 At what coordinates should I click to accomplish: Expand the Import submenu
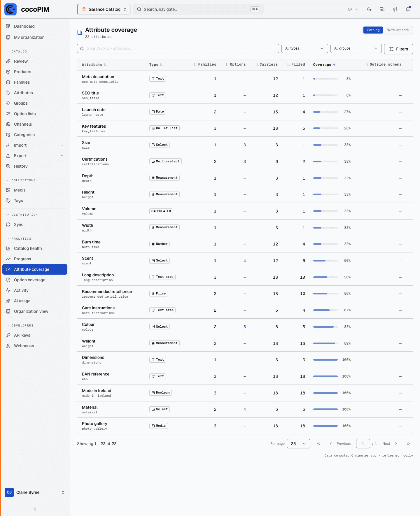coord(35,145)
